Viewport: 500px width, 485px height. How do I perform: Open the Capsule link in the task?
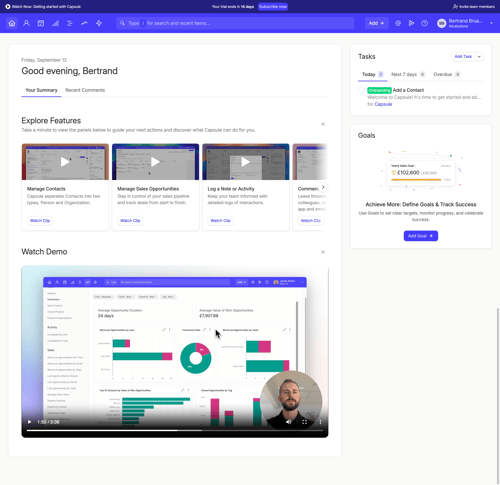(383, 104)
